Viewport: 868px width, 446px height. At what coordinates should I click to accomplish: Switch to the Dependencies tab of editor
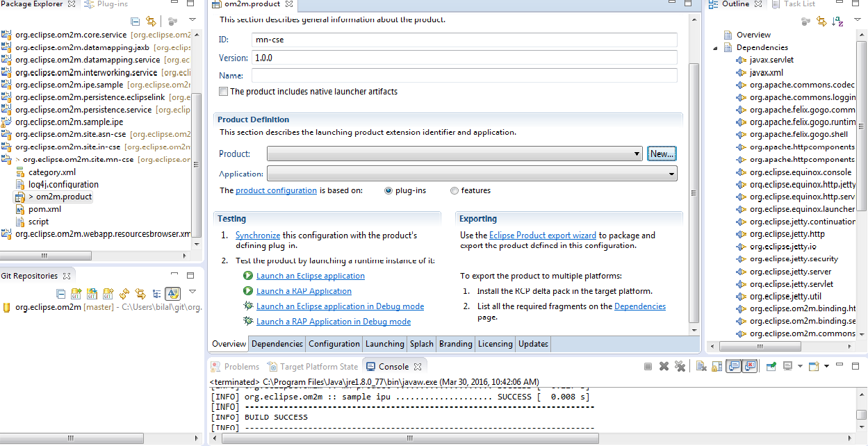tap(277, 344)
